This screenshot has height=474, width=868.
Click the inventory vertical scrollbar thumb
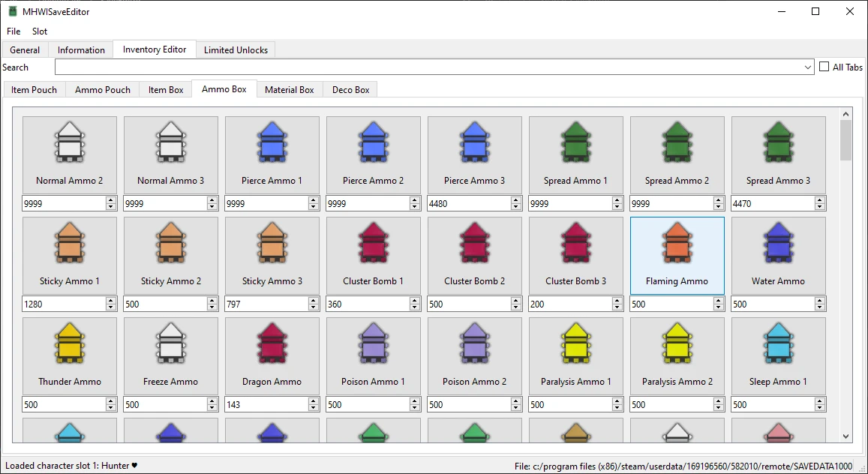[x=845, y=140]
